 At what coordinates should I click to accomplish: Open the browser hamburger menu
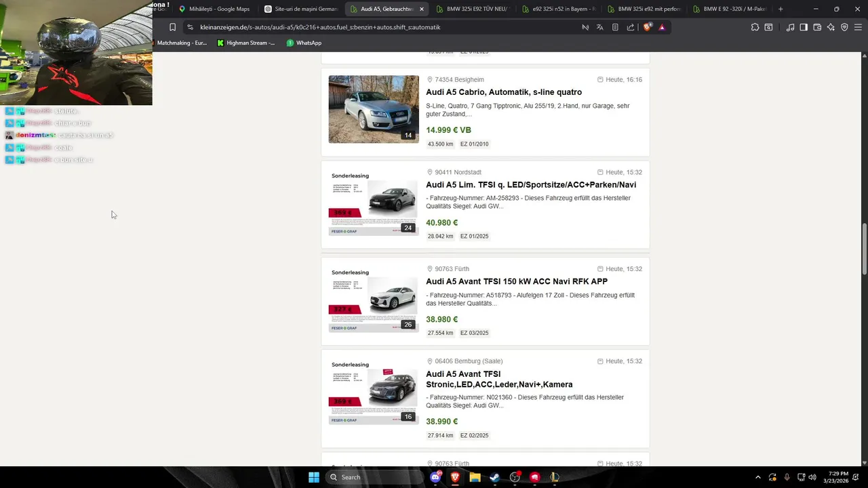tap(858, 27)
